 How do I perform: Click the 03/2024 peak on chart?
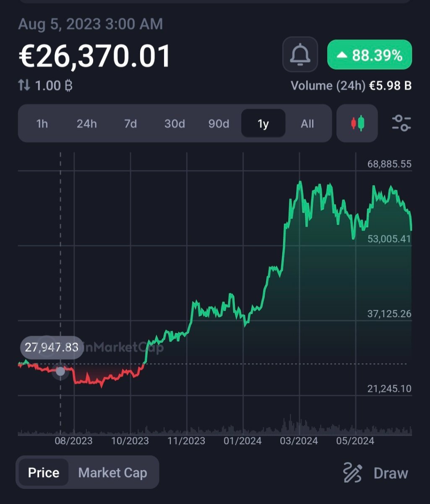pyautogui.click(x=300, y=182)
